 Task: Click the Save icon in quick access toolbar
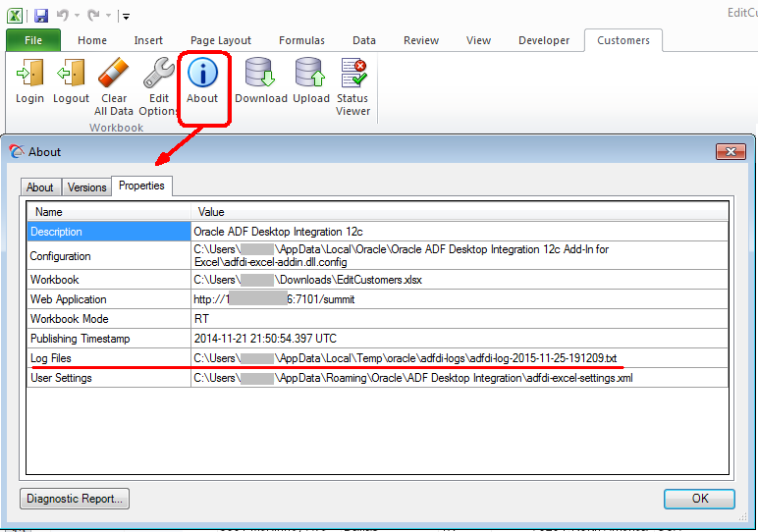click(41, 16)
